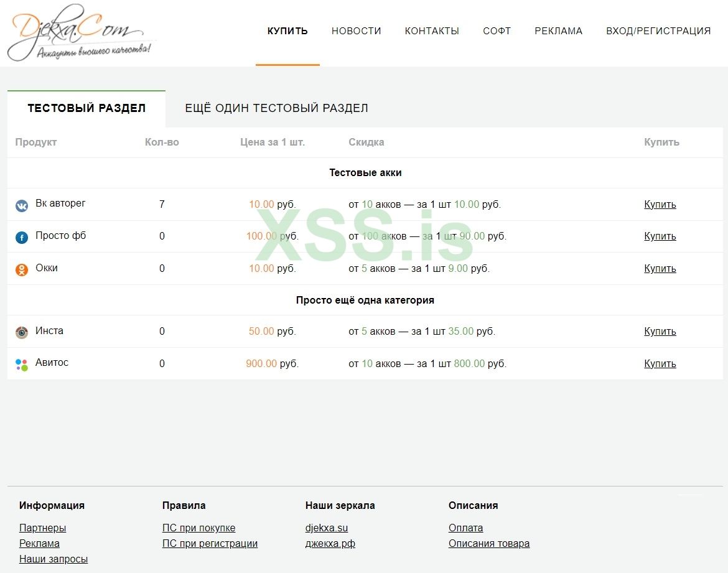Viewport: 728px width, 573px height.
Task: Switch to ЕЩЁ ОДИН ТЕСТОВЫЙ РАЗДЕЛ tab
Action: [x=276, y=108]
